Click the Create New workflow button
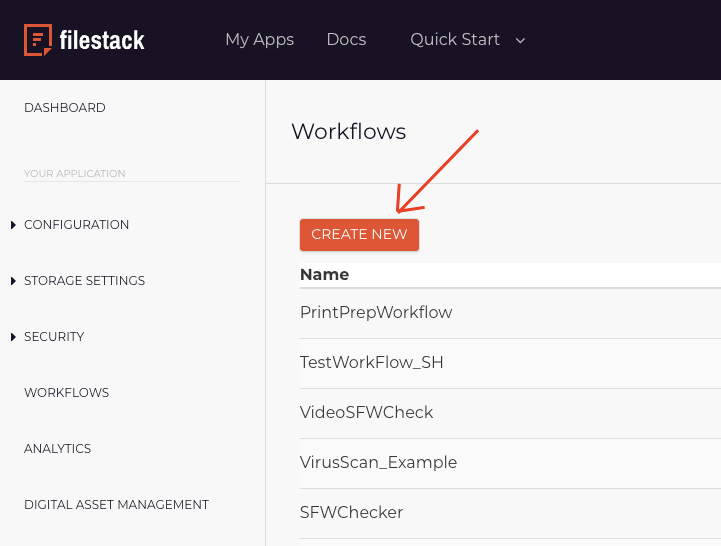This screenshot has height=546, width=721. click(x=359, y=235)
